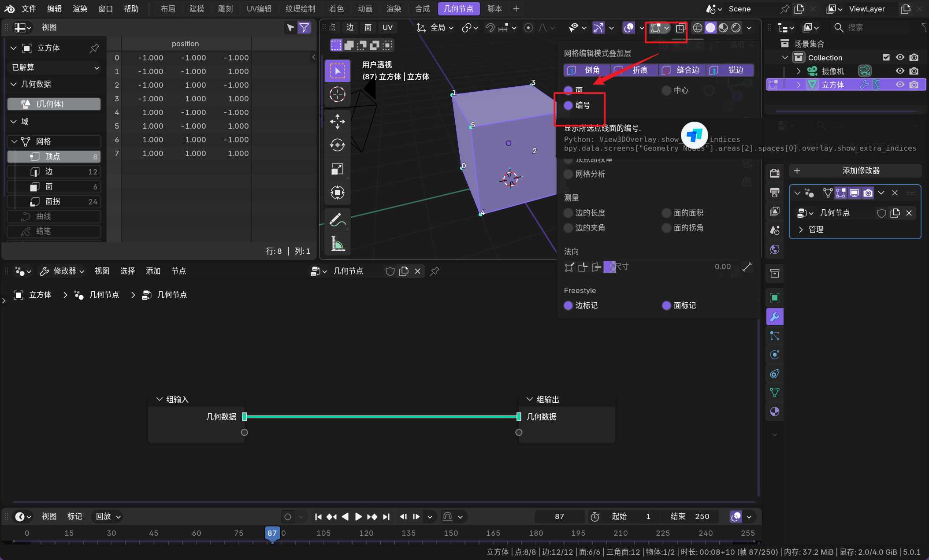Toggle the 编号 indices overlay option
929x560 pixels.
point(569,105)
